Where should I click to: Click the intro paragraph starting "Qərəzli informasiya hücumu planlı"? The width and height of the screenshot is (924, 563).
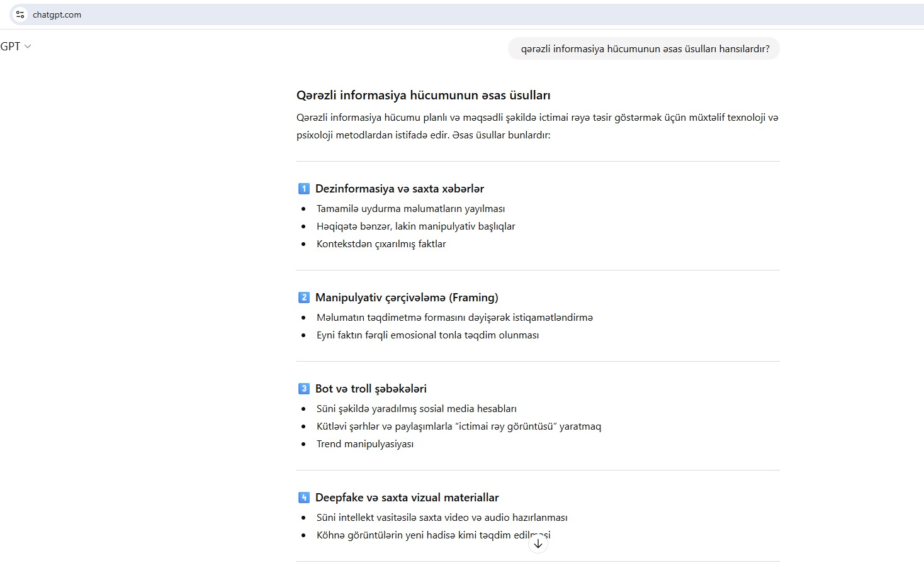(538, 126)
